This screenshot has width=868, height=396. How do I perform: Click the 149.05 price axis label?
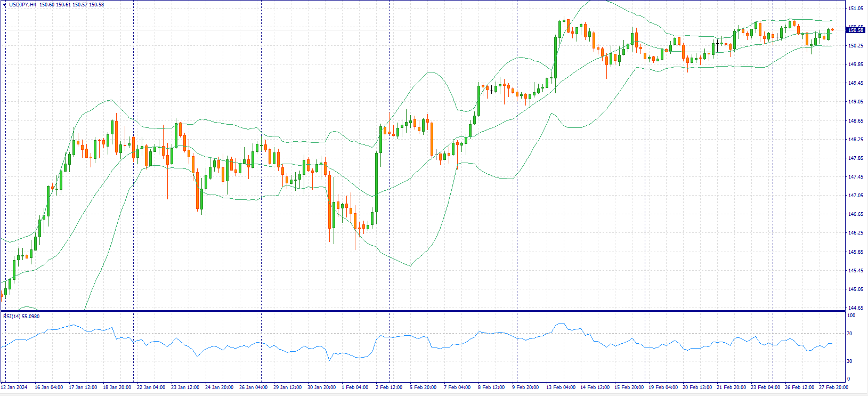click(856, 102)
